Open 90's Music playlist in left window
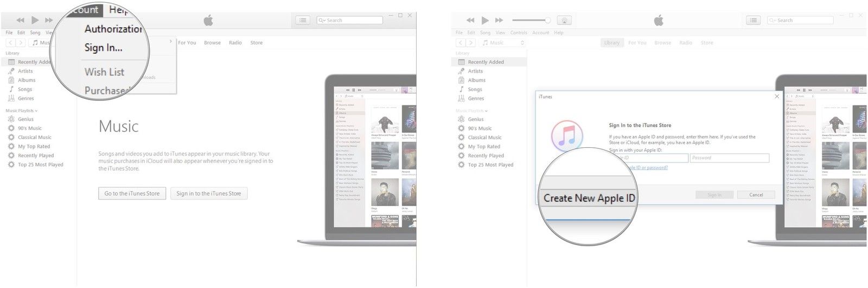 pos(30,128)
